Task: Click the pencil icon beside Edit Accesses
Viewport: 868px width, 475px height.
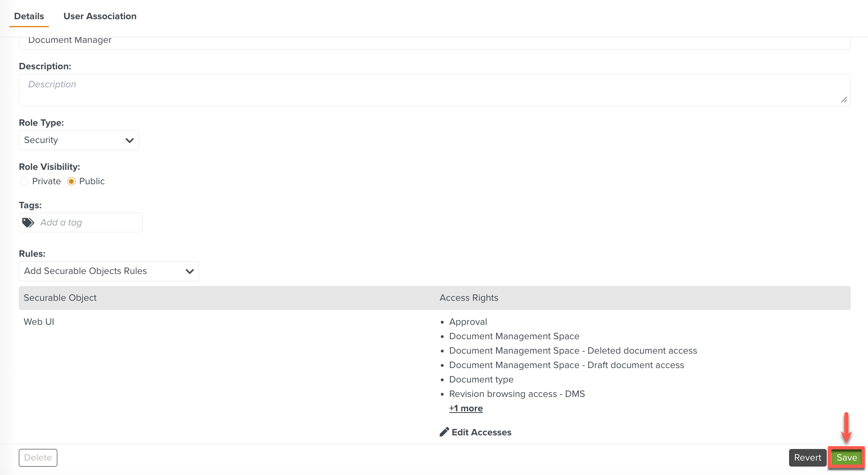Action: [x=444, y=432]
